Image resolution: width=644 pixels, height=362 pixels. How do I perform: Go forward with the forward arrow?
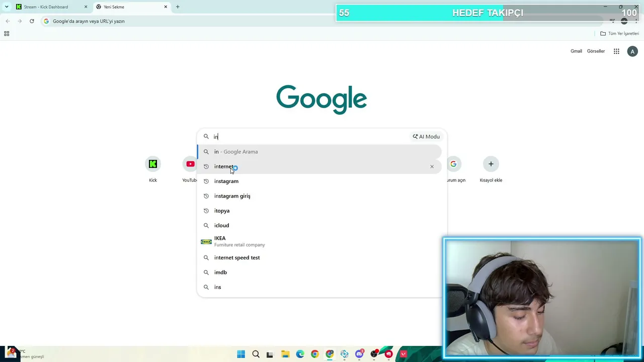(20, 21)
